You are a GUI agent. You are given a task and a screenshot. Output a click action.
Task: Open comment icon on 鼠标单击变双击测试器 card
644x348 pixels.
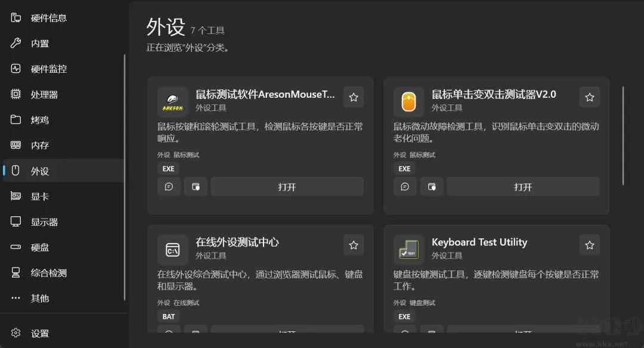coord(405,187)
